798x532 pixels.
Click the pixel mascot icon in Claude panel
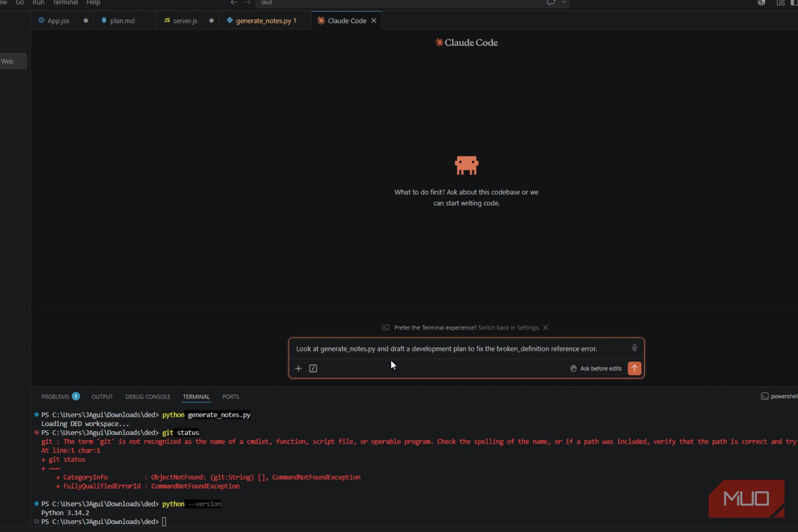[467, 165]
